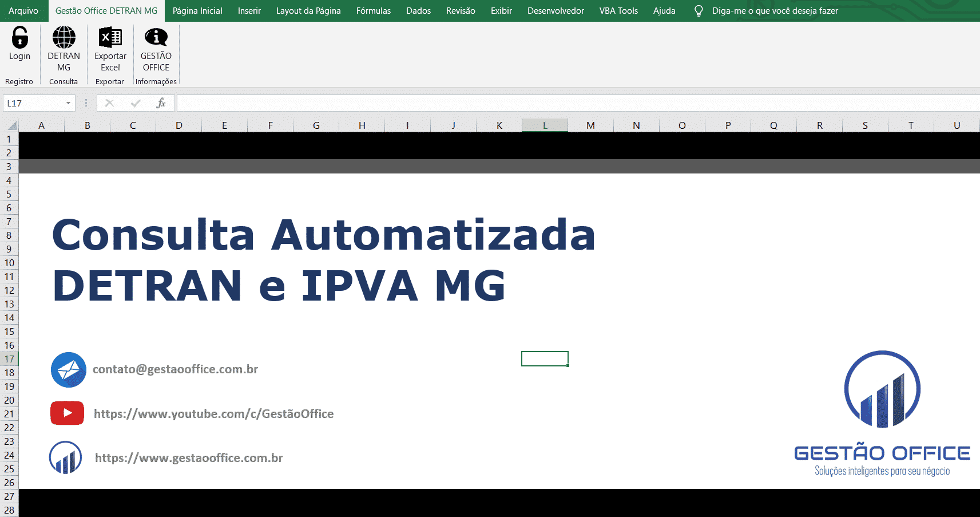The image size is (980, 517).
Task: Select column Q header
Action: click(773, 125)
